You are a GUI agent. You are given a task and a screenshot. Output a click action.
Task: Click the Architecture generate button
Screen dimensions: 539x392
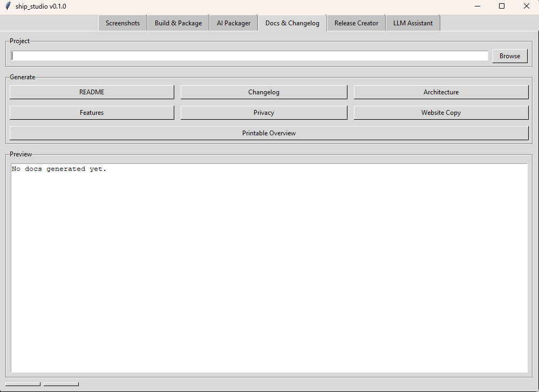(441, 92)
